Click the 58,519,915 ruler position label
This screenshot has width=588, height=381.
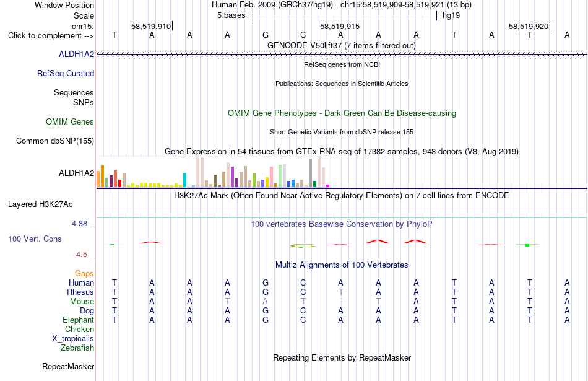[340, 26]
